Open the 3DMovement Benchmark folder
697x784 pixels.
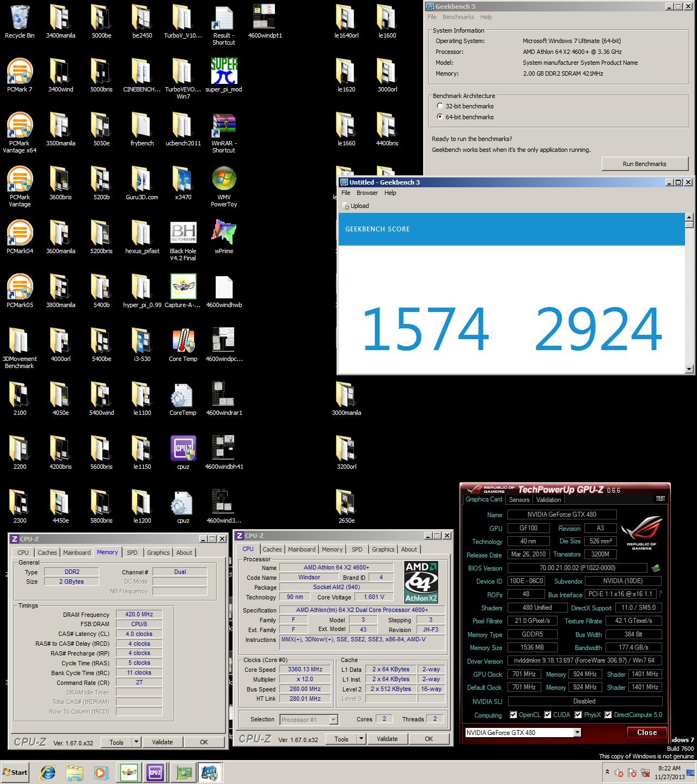[20, 348]
